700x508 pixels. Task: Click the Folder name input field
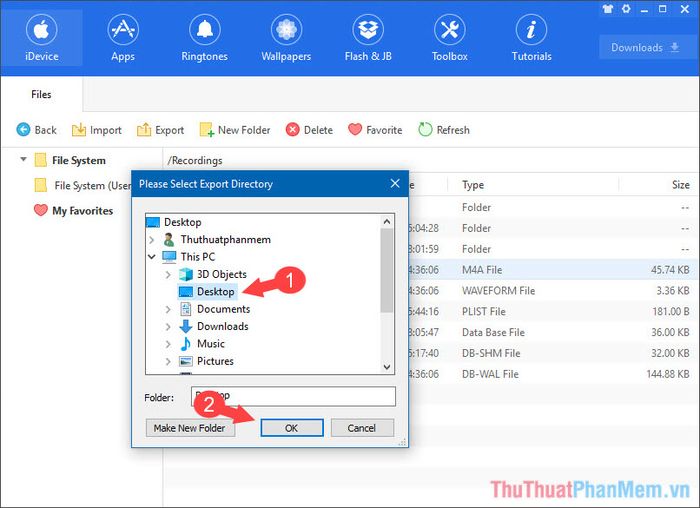click(x=293, y=396)
